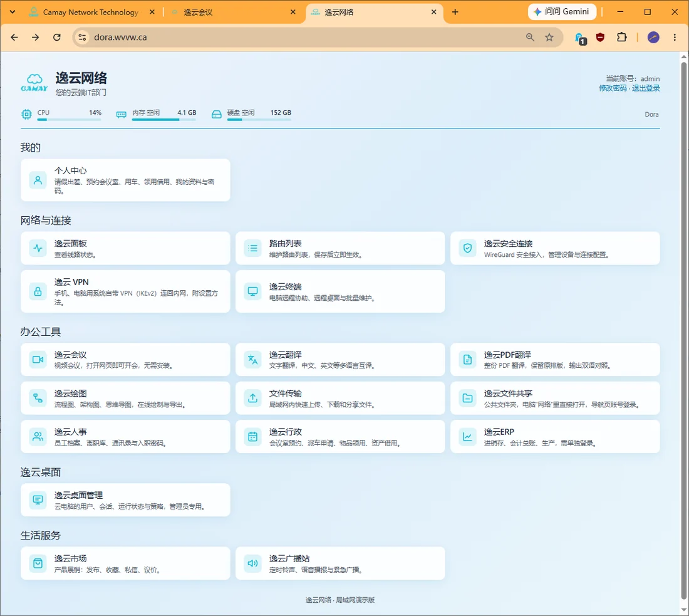This screenshot has width=689, height=616.
Task: Open the 逸云终端 card title
Action: point(285,286)
